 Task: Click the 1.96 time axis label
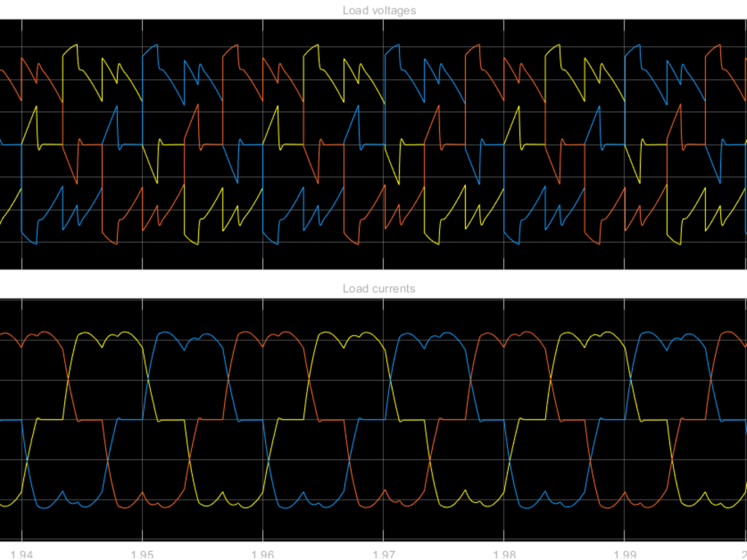click(x=262, y=555)
